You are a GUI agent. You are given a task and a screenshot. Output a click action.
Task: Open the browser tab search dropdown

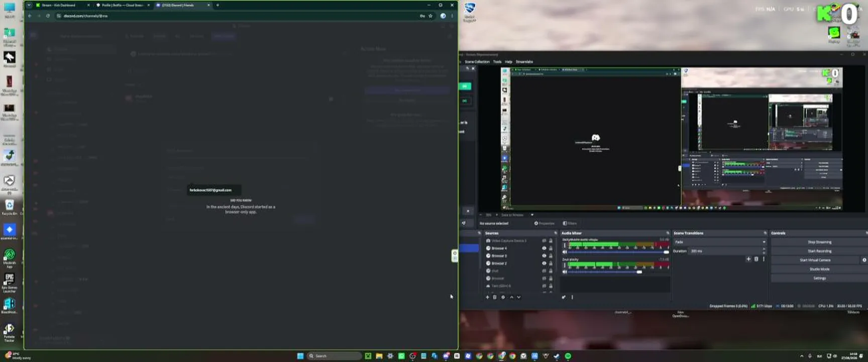(29, 5)
